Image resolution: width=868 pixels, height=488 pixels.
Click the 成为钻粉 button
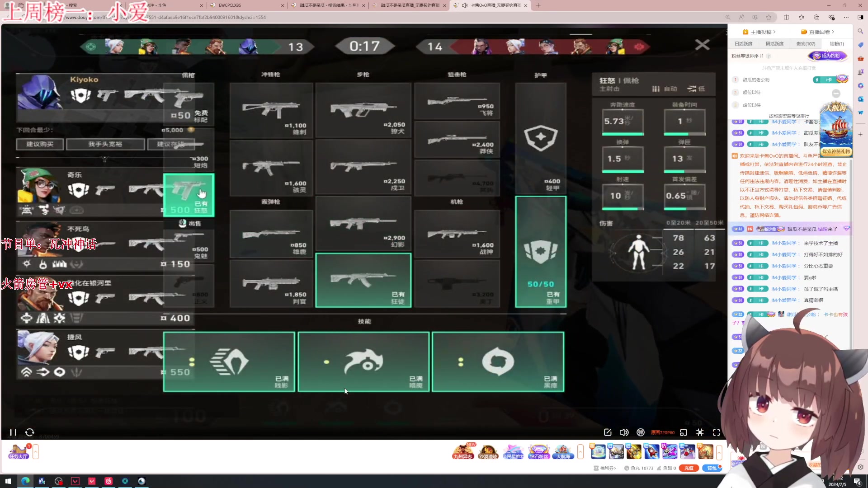click(x=827, y=56)
